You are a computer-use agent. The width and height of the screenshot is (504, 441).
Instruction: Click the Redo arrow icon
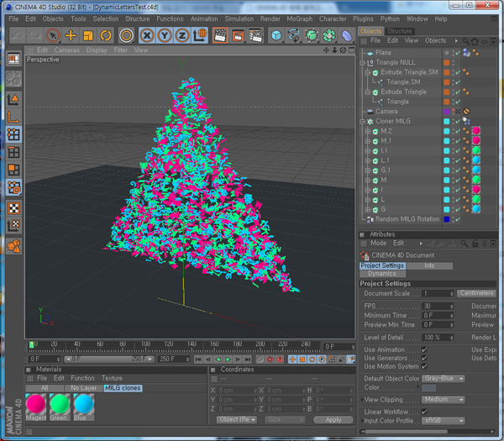(34, 35)
